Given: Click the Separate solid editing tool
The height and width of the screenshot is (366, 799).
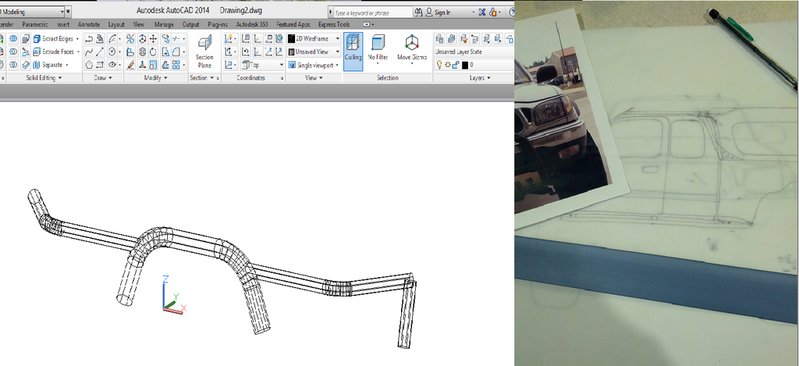Looking at the screenshot, I should click(x=51, y=65).
